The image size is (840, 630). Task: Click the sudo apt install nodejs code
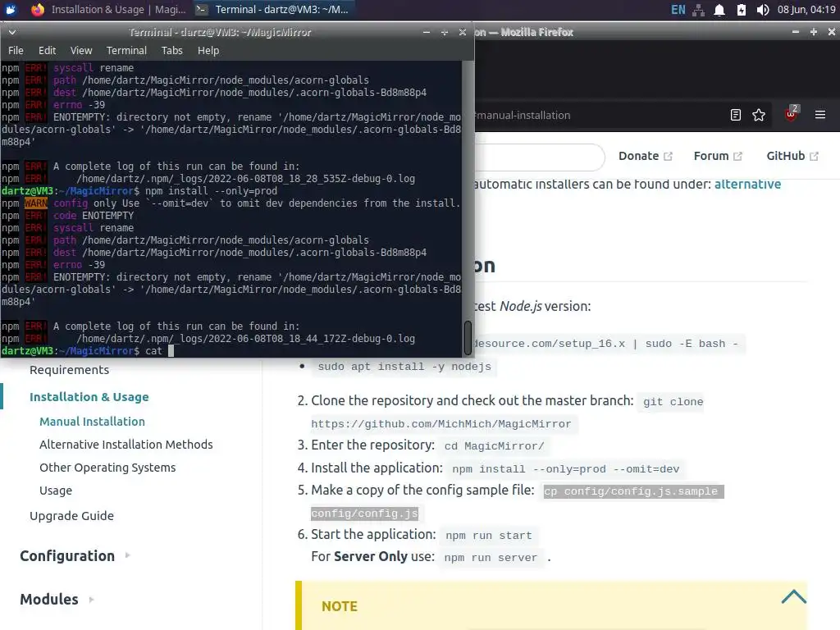pos(404,367)
